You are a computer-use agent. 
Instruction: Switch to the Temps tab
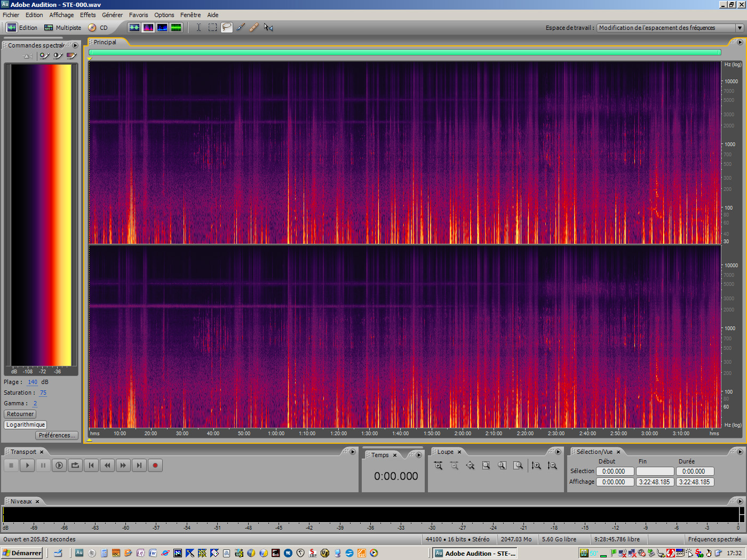pyautogui.click(x=381, y=455)
